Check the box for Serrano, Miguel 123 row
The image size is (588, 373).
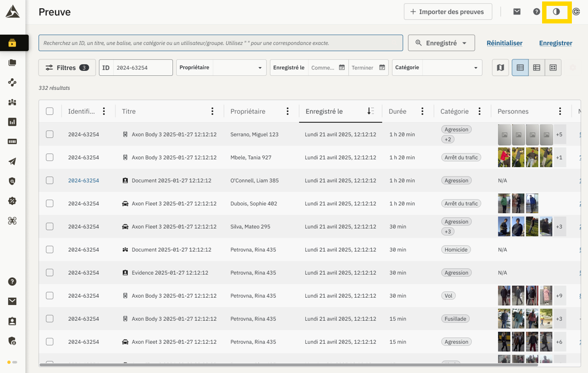(50, 134)
